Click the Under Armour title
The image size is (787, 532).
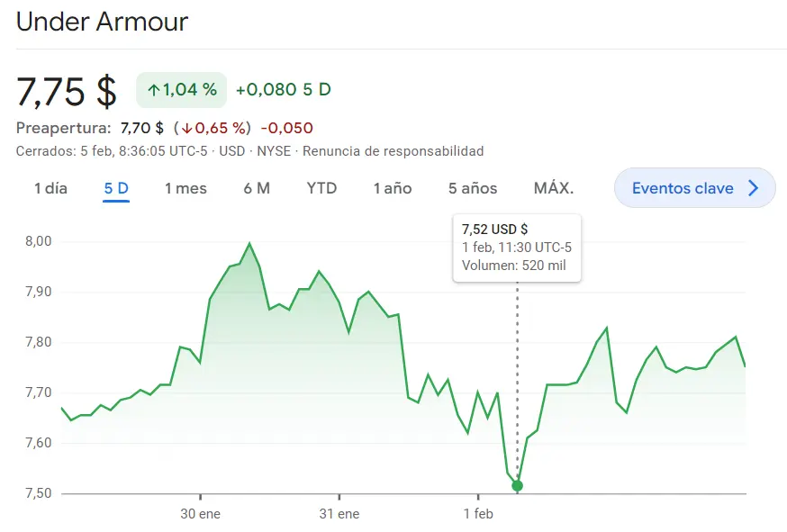[102, 23]
